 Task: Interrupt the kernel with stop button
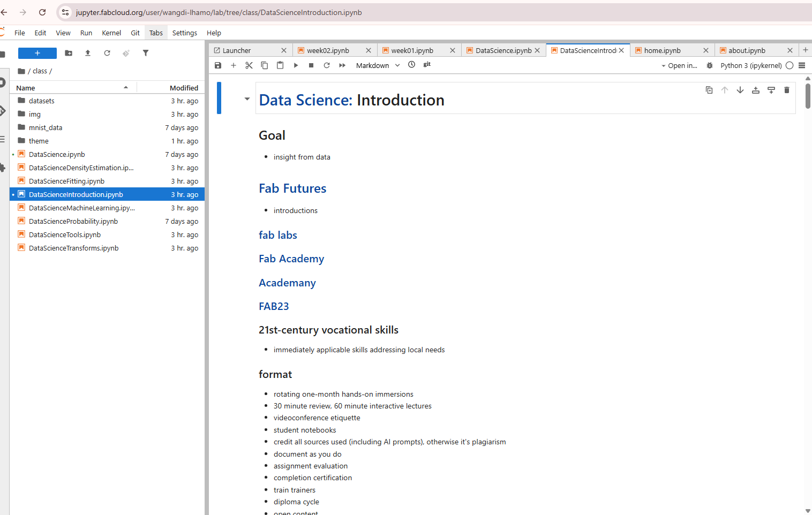(x=311, y=65)
